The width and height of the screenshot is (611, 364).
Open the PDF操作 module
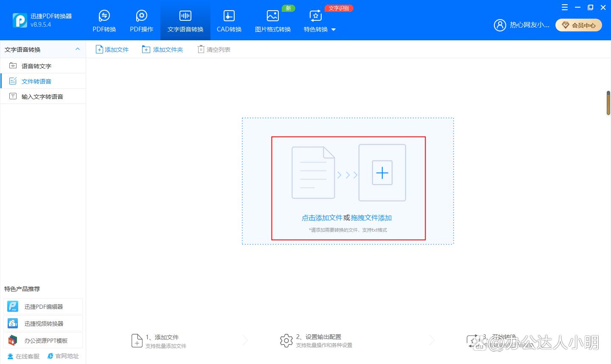coord(141,21)
